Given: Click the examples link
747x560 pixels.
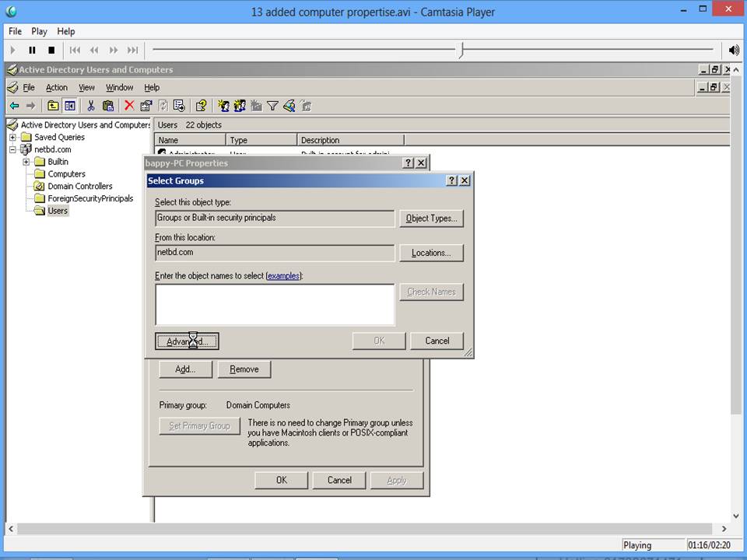Looking at the screenshot, I should pos(283,275).
